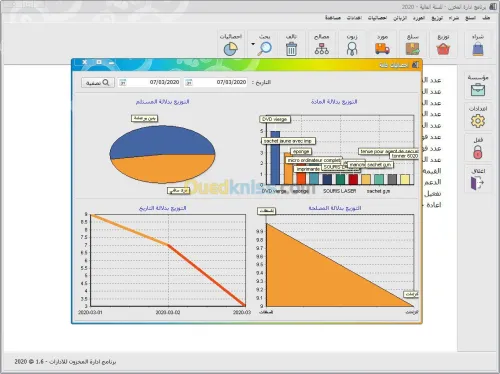Open the توزيع (distribution) menu in the menu bar
The width and height of the screenshot is (500, 374).
tap(437, 18)
